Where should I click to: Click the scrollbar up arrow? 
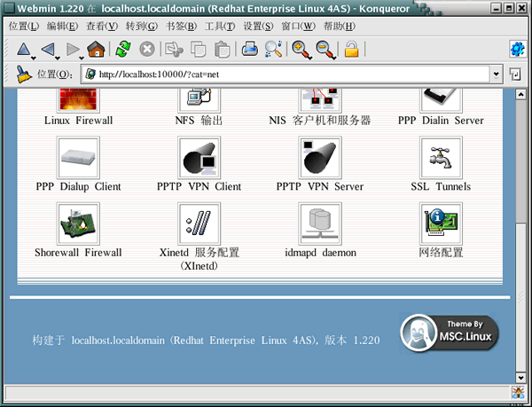click(520, 95)
